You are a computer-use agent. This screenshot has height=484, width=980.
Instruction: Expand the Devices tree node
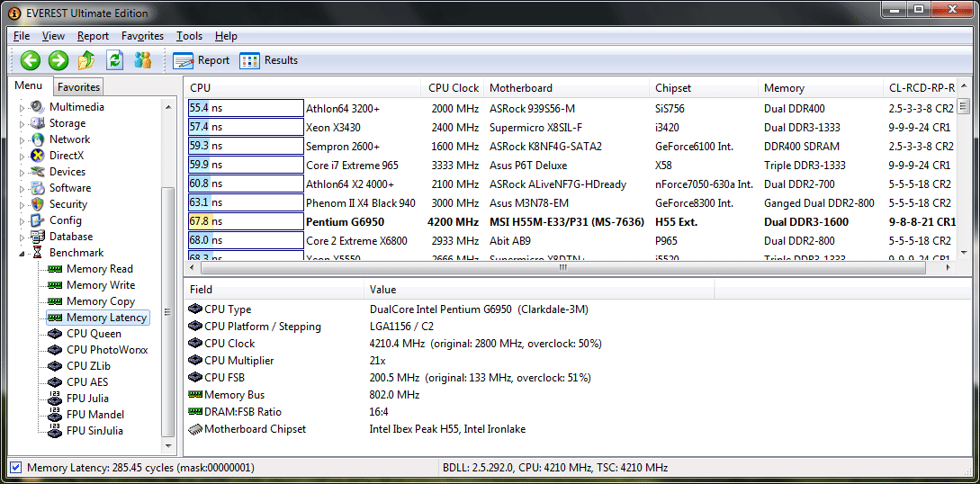point(22,173)
